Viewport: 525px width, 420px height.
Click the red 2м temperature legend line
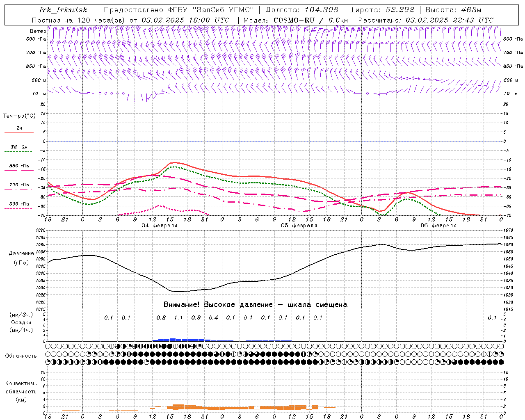(19, 132)
